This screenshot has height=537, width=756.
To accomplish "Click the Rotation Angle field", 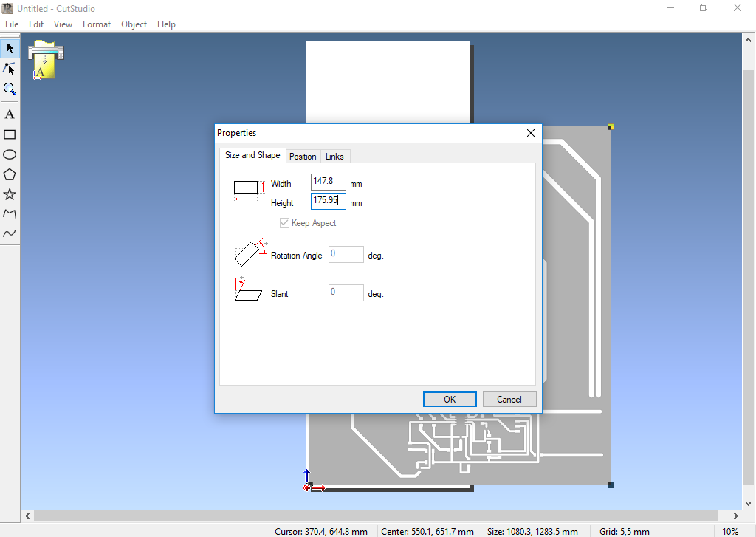I will coord(346,254).
